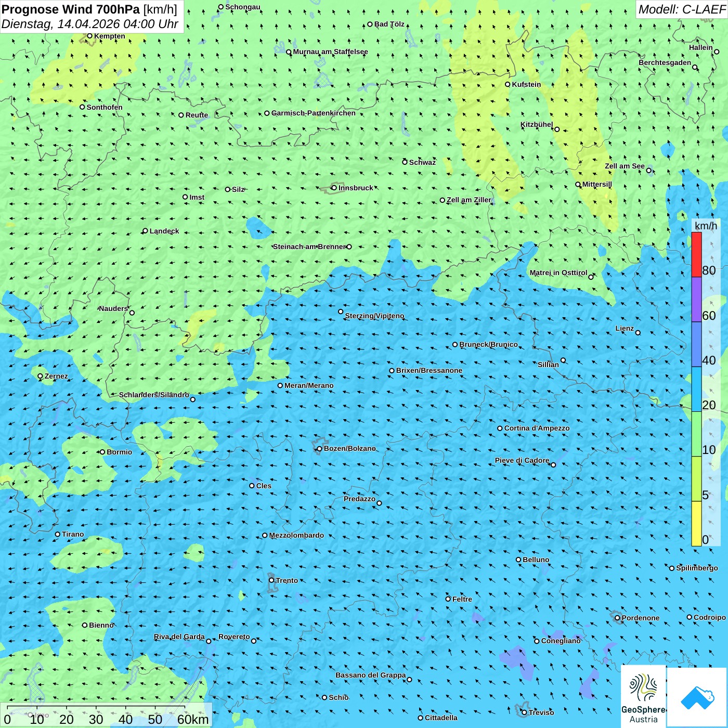
Task: Click the Bruneck/Brunico label
Action: pos(488,344)
